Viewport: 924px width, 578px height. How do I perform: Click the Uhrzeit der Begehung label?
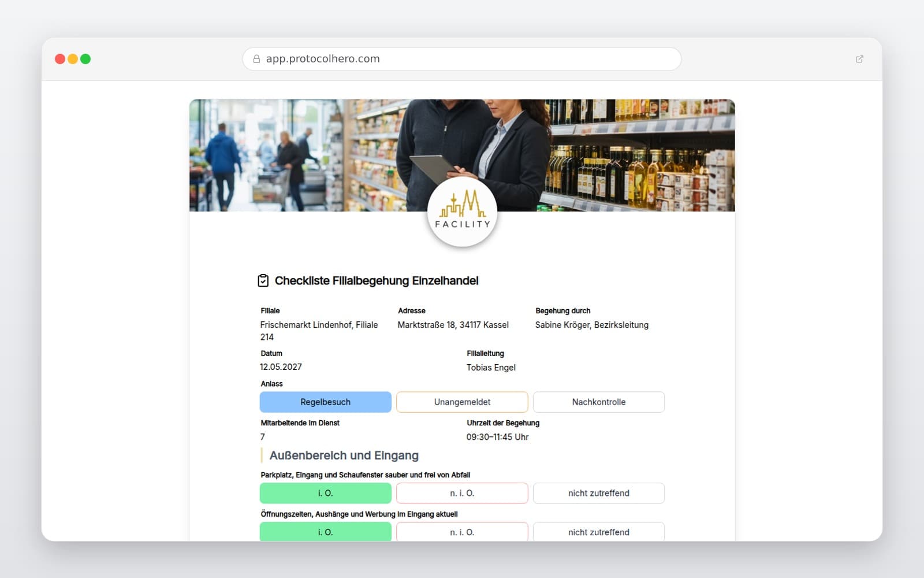503,423
